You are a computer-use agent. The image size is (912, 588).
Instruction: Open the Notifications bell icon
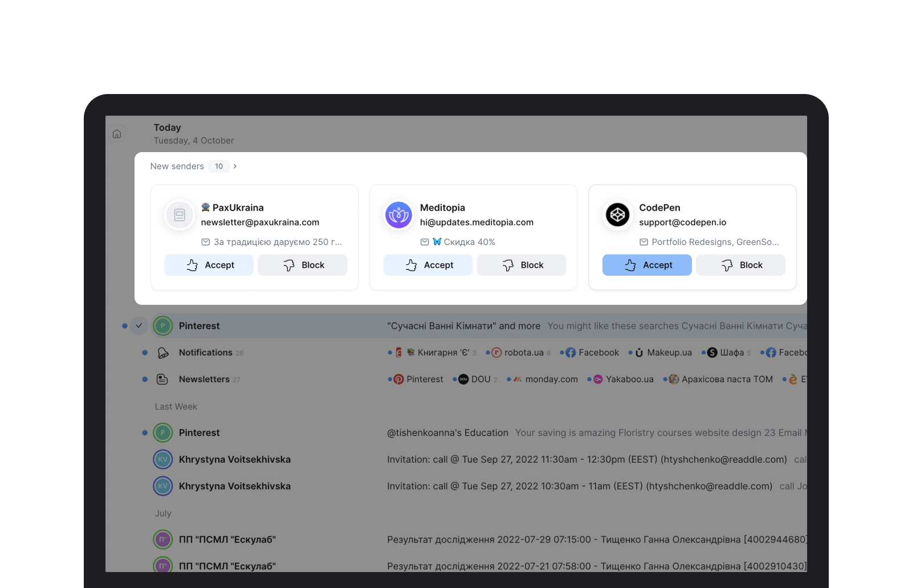(163, 353)
